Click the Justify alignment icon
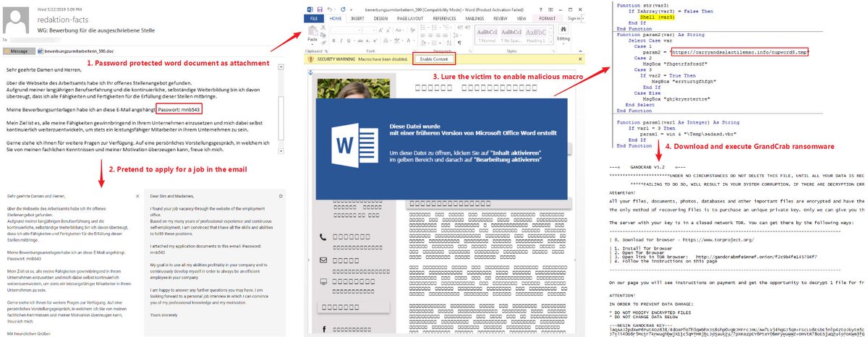 pyautogui.click(x=445, y=35)
